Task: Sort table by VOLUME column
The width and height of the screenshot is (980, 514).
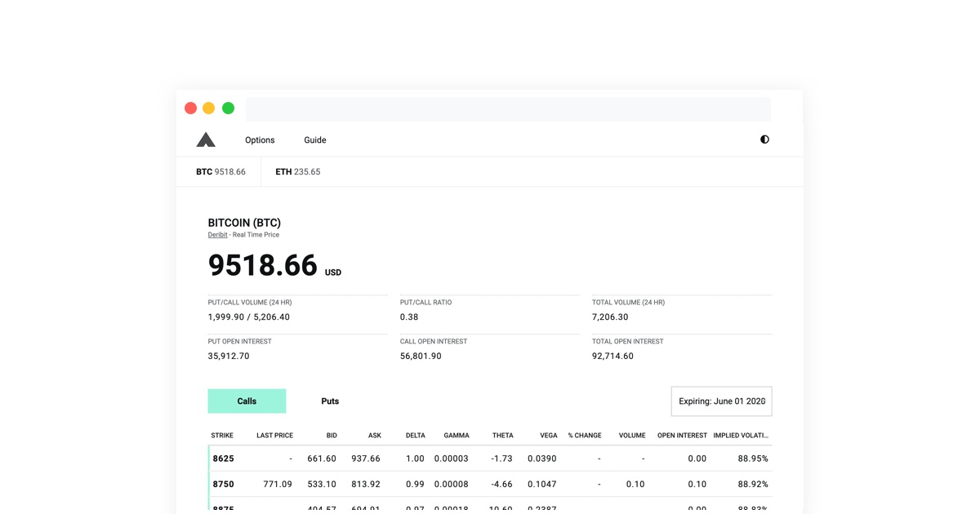Action: tap(631, 435)
